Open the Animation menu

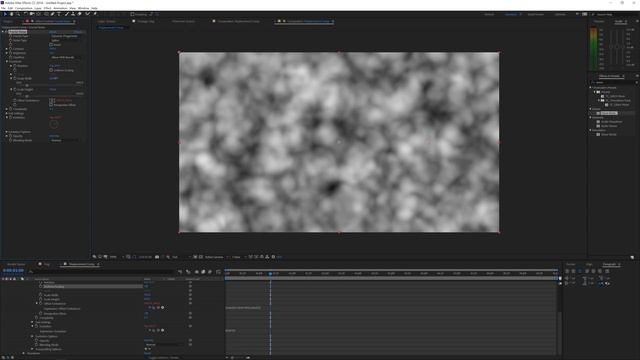click(60, 8)
